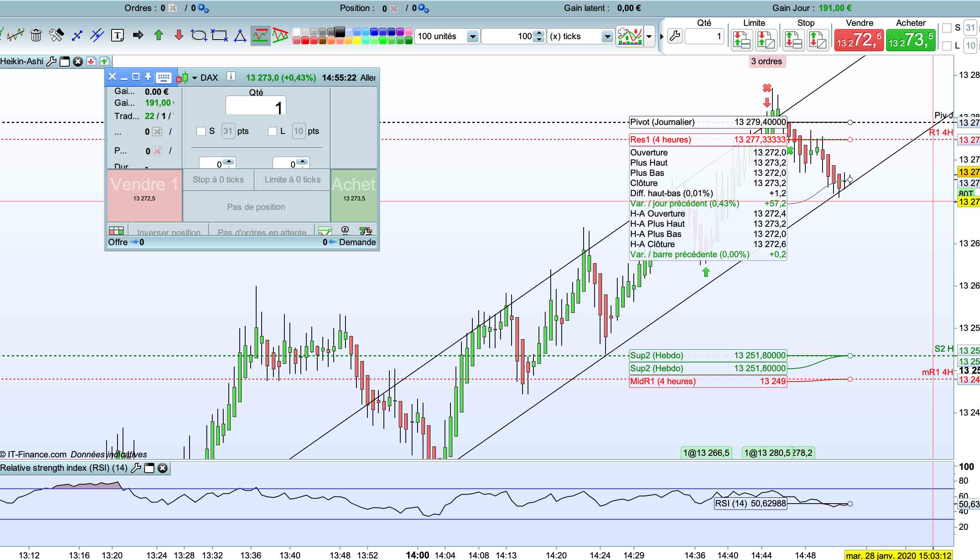Tick the S checkbox in top-right toolbar
The image size is (980, 560).
(x=947, y=28)
